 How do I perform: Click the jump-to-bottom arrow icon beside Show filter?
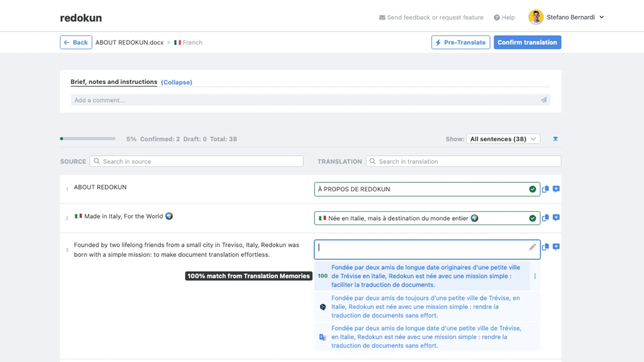coord(555,139)
